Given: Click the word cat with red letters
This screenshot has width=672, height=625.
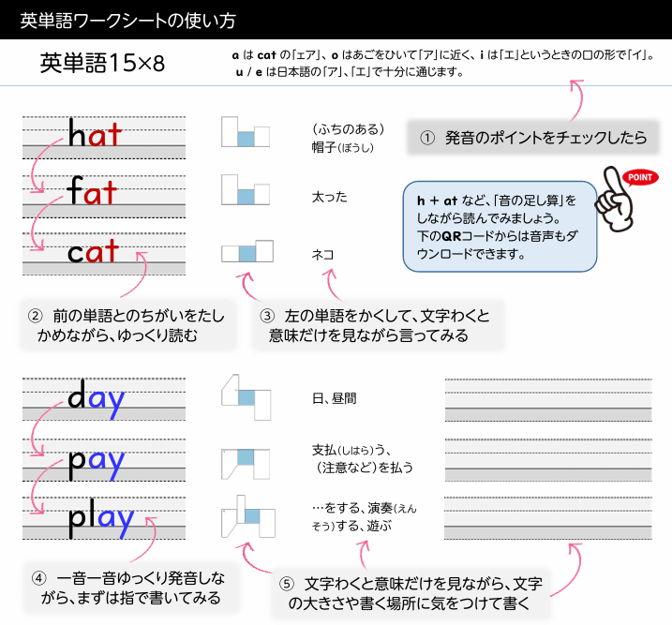Looking at the screenshot, I should [93, 251].
